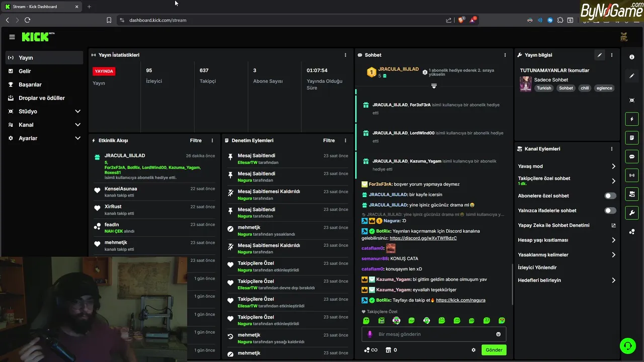
Task: Open Filtre in Denetim Eylemleri panel
Action: pyautogui.click(x=329, y=141)
